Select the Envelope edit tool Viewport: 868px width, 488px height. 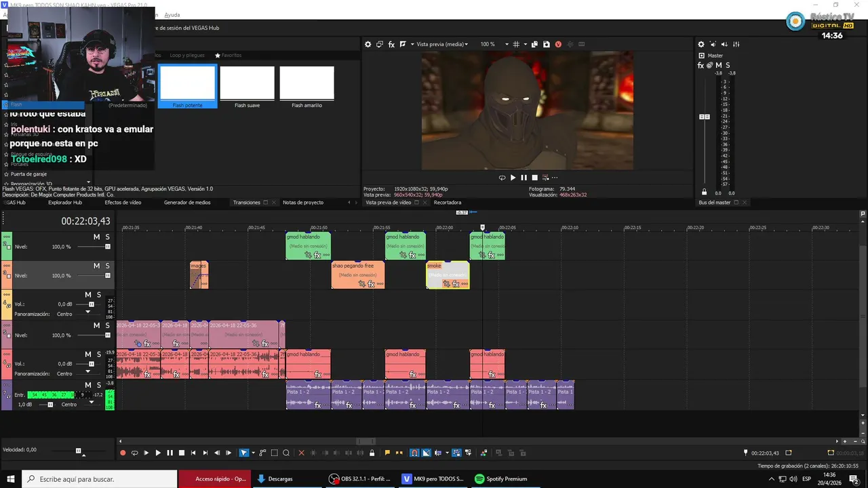click(x=262, y=453)
